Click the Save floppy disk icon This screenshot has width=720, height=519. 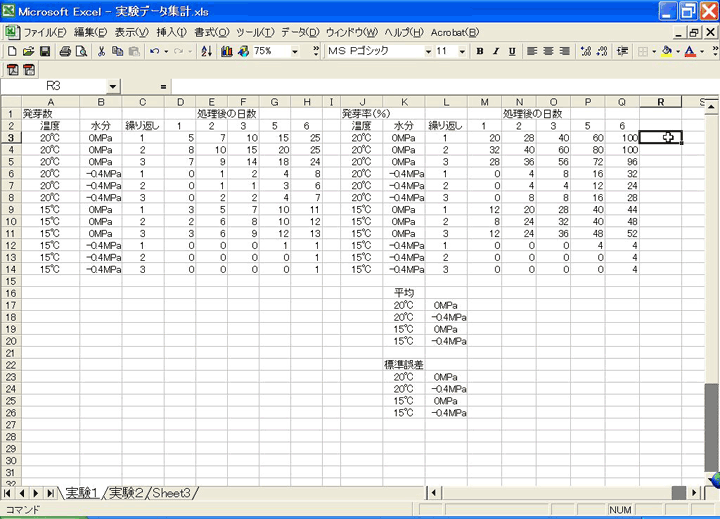click(45, 51)
